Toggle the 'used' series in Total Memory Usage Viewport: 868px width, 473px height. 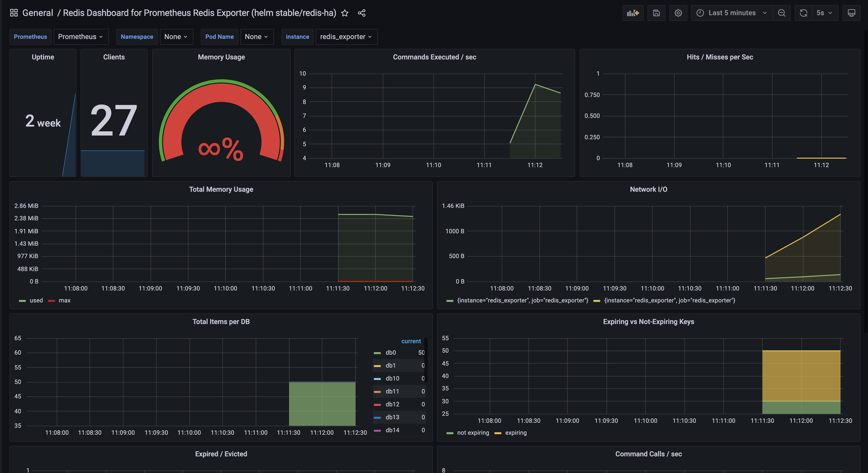click(36, 300)
